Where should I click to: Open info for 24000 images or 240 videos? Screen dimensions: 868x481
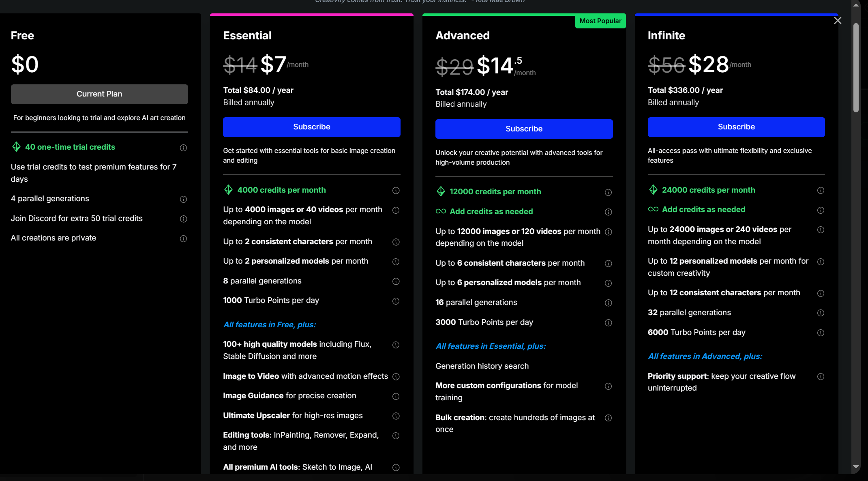click(821, 230)
